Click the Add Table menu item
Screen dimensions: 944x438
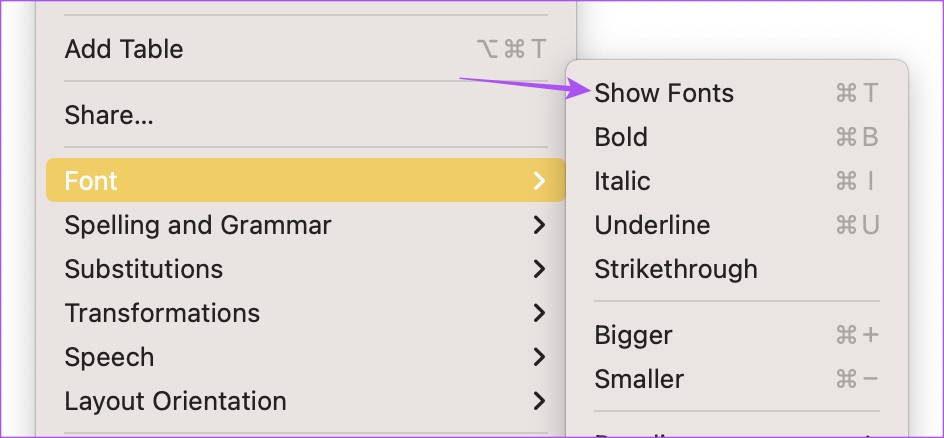(124, 48)
